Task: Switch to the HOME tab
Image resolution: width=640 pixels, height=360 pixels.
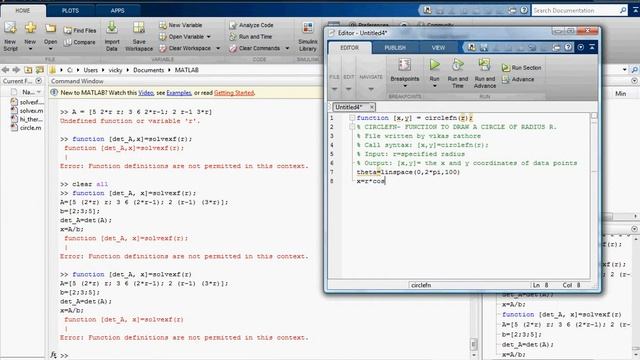Action: 23,11
